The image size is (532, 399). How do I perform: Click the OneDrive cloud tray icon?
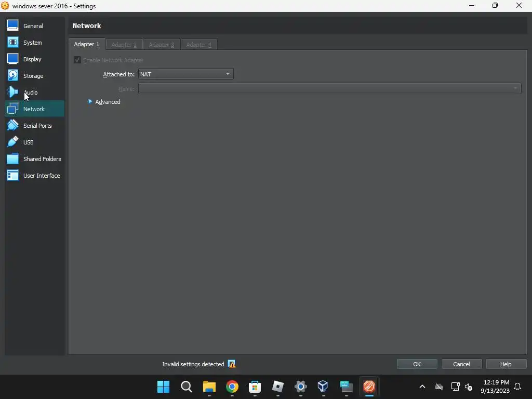(x=439, y=387)
